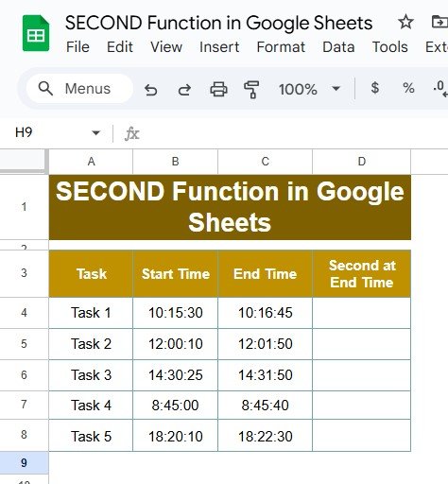Click the cell showing 12:00:10
Image resolution: width=448 pixels, height=484 pixels.
(176, 344)
